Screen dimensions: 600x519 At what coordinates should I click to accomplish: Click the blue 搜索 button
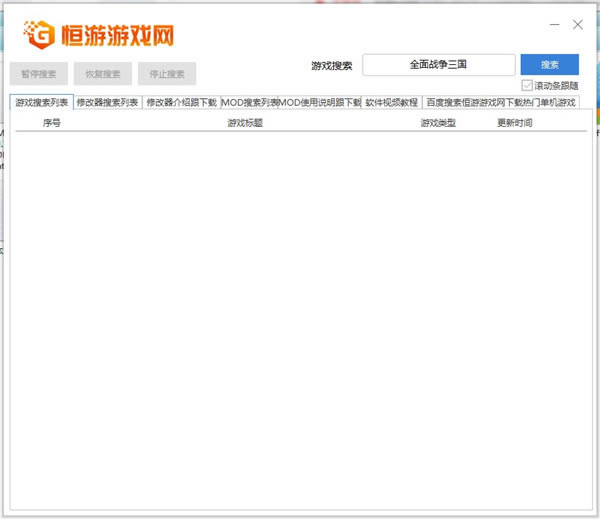(549, 64)
